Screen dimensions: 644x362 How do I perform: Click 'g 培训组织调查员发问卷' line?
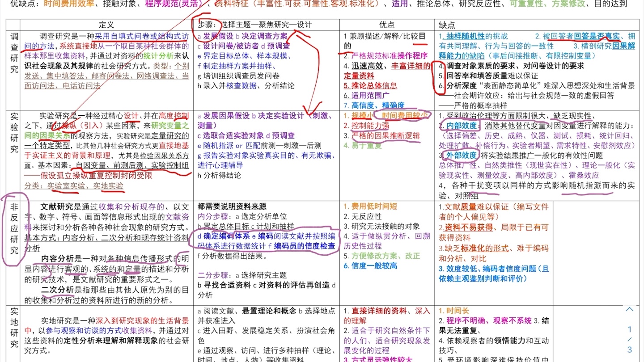[238, 76]
